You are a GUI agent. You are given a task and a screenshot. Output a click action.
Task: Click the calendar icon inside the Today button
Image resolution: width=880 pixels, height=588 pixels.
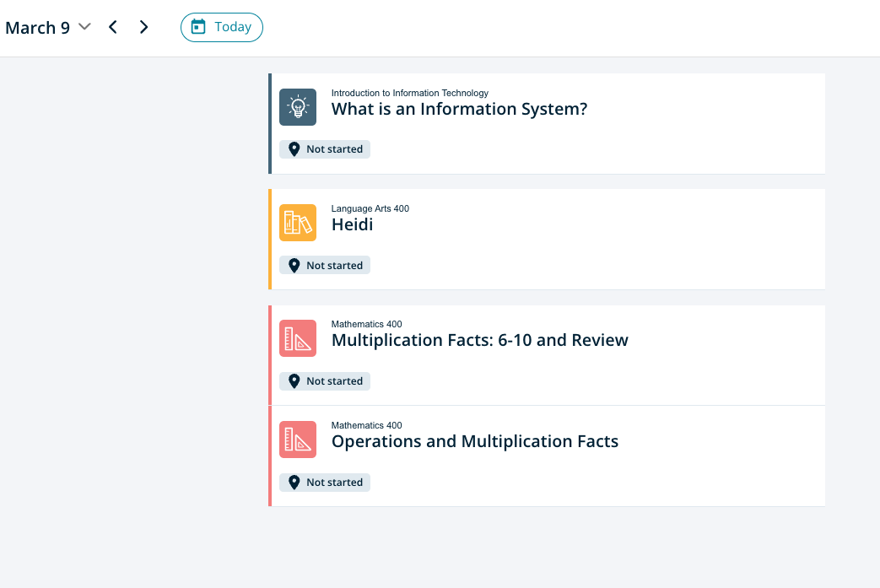pyautogui.click(x=198, y=27)
